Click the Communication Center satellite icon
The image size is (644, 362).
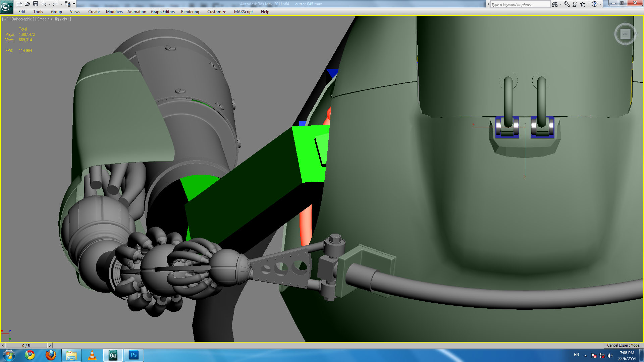point(575,4)
